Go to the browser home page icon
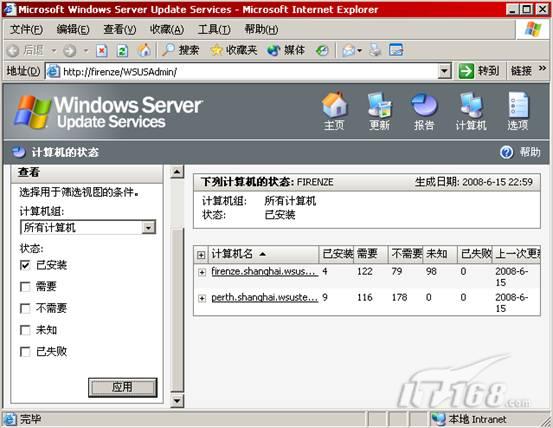 point(144,50)
